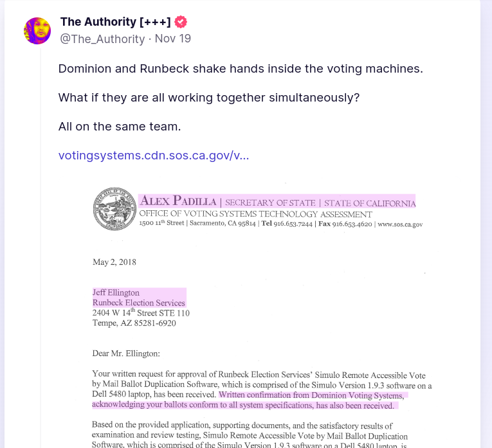Click the red verified badge

click(x=181, y=22)
